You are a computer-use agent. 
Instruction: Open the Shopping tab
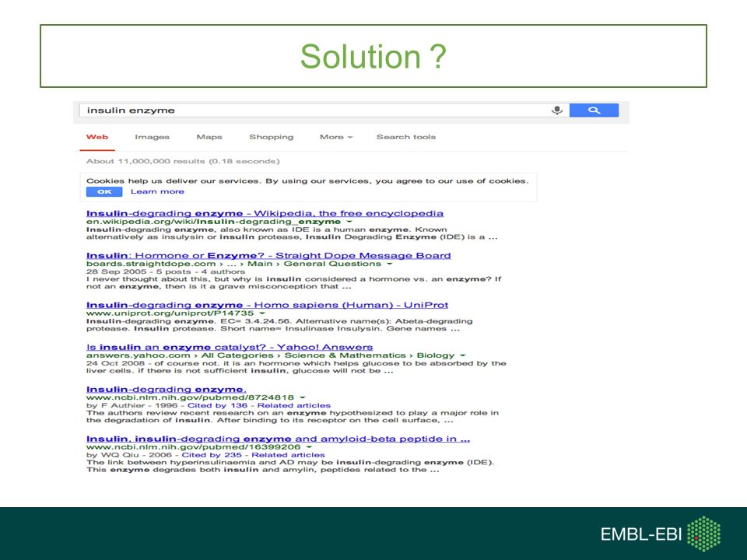coord(271,137)
